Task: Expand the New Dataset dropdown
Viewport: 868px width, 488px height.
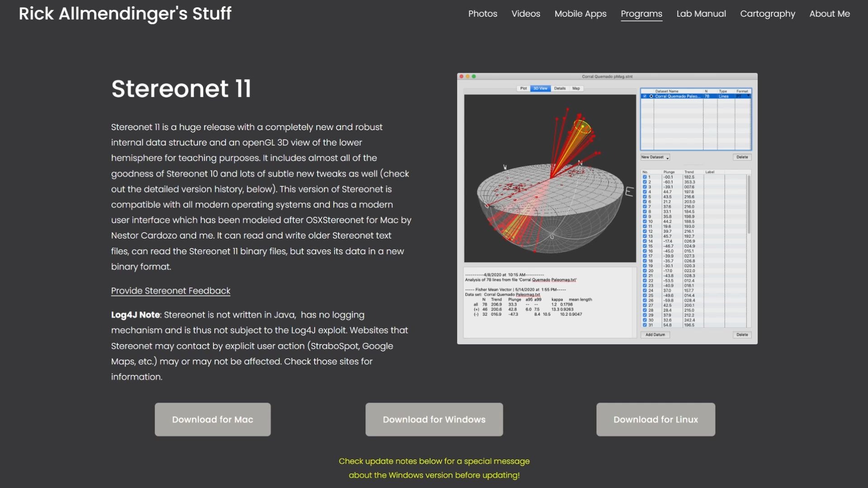Action: coord(655,157)
